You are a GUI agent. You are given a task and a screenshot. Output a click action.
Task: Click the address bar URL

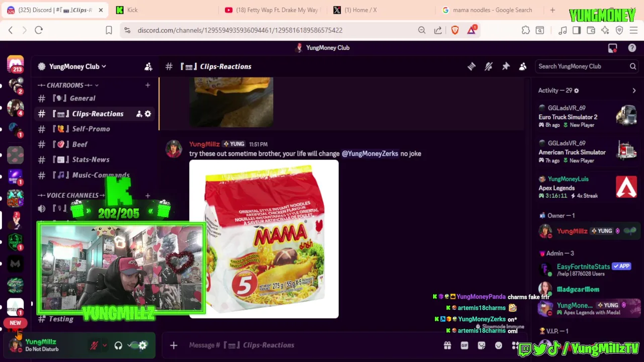[x=240, y=30]
